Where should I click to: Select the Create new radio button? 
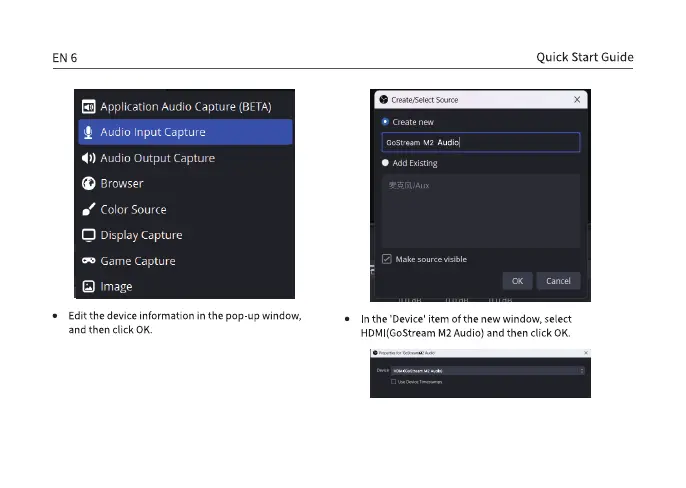pos(385,122)
